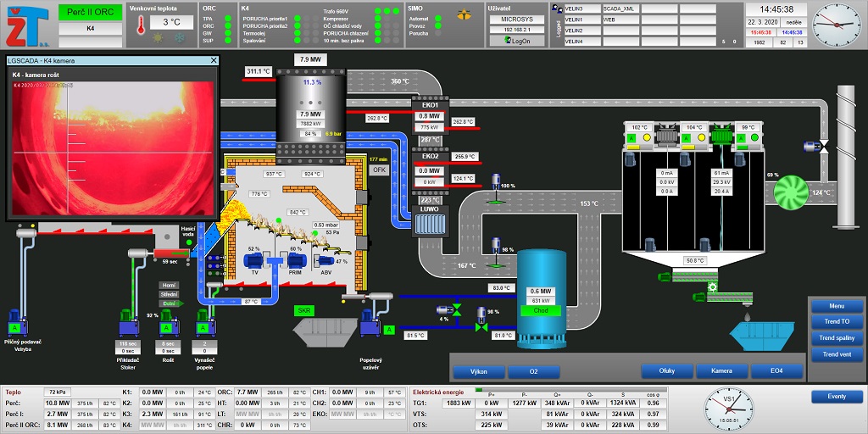Close the LGSCADA K4 kamera window

pos(214,61)
